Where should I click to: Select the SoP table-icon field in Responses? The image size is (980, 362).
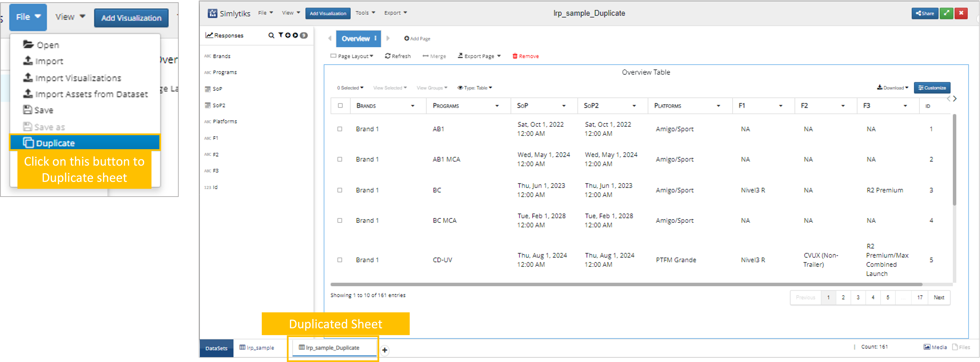(x=213, y=89)
